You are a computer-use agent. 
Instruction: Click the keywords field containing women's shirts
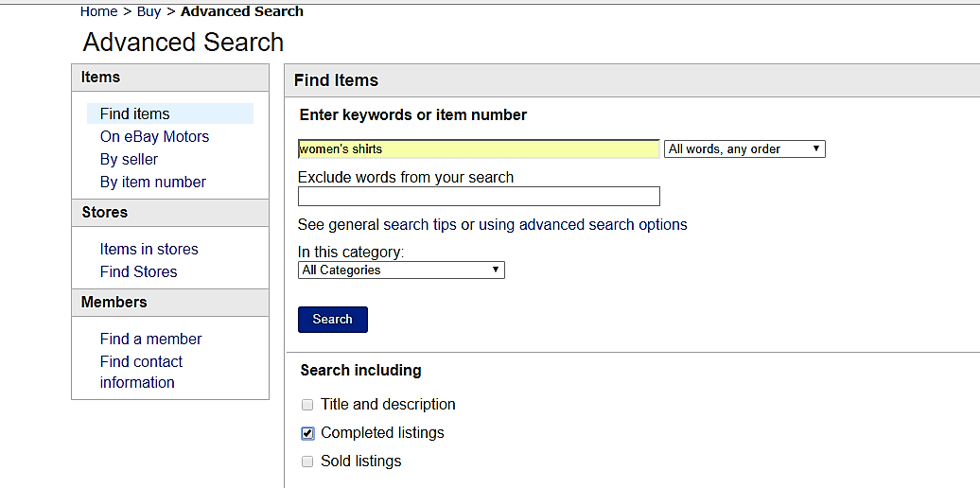click(479, 149)
